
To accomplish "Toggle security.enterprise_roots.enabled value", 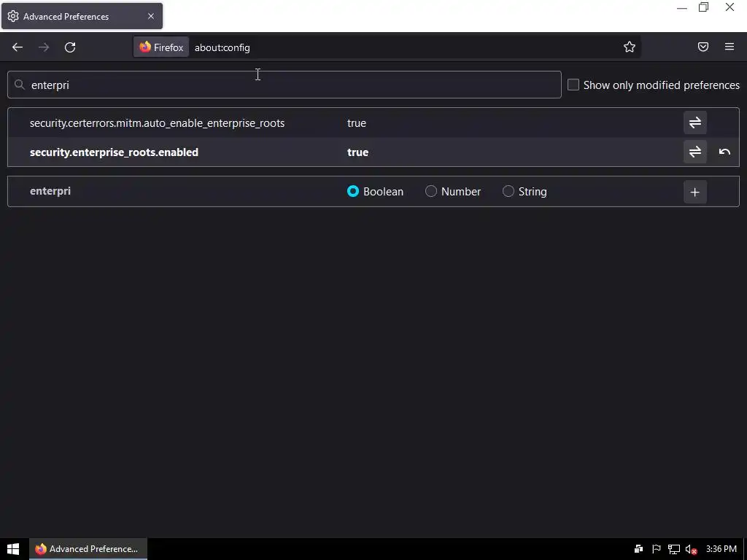I will pos(695,152).
